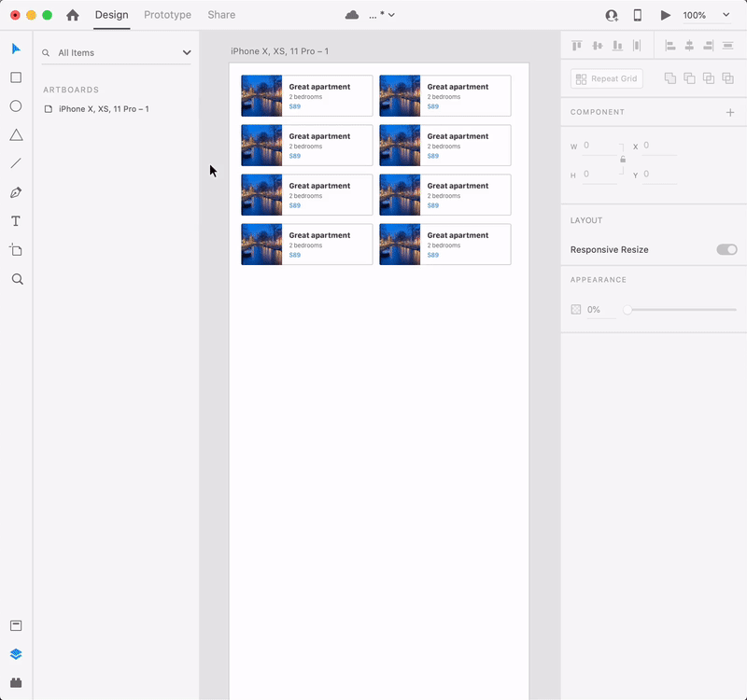Click the boolean Add operation icon
Viewport: 747px width, 700px height.
(x=670, y=78)
